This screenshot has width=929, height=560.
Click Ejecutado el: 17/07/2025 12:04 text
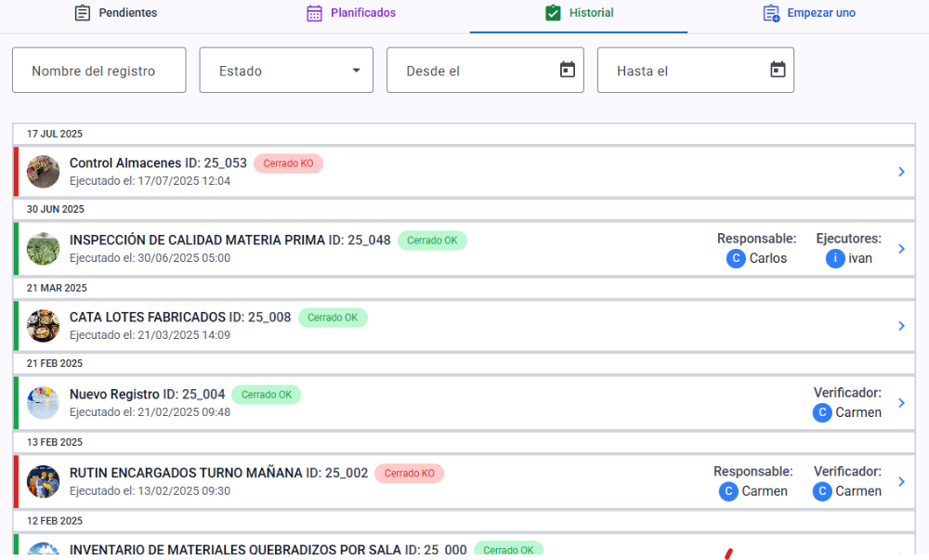click(150, 181)
